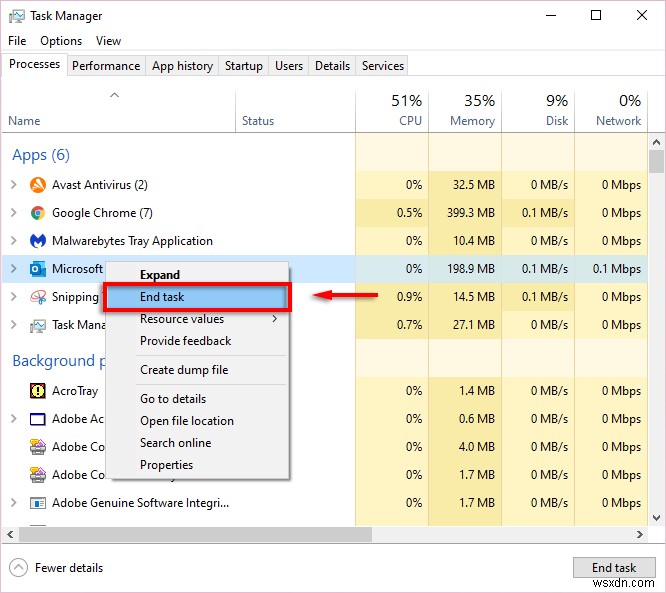
Task: Click the horizontal scrollbar right arrow
Action: click(x=640, y=534)
